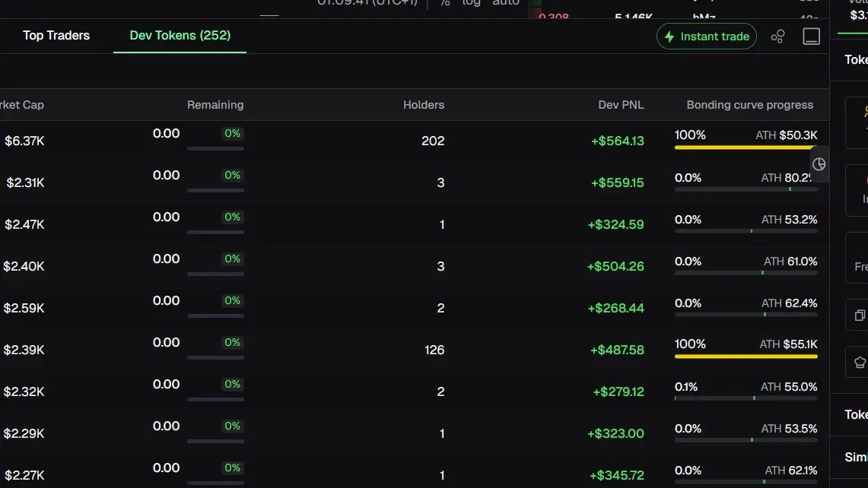Click the holders count 126
The width and height of the screenshot is (868, 488).
[434, 350]
